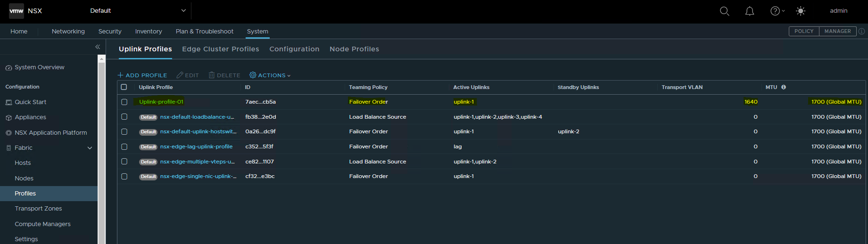Image resolution: width=868 pixels, height=244 pixels.
Task: Switch to POLICY mode
Action: 804,31
